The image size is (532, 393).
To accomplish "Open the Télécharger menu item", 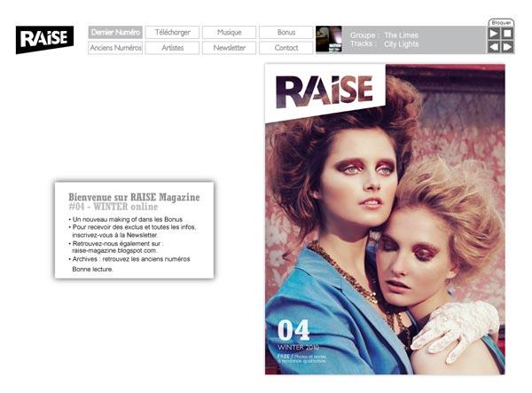I will click(172, 32).
